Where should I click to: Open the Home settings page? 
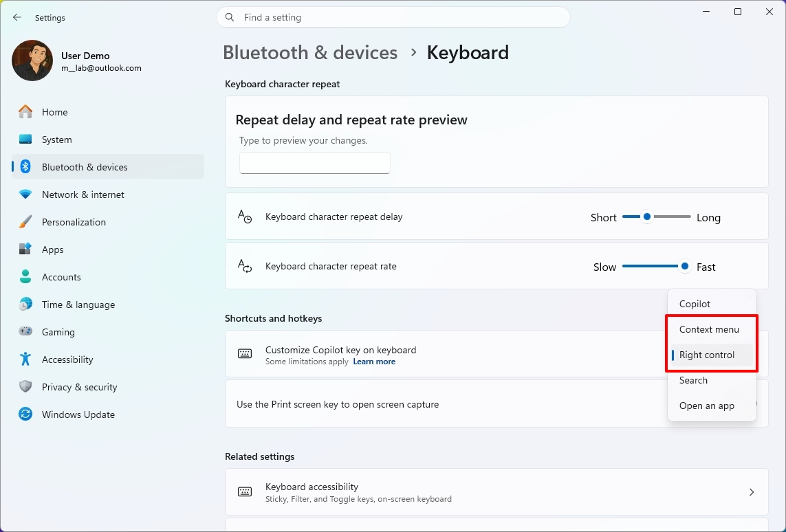point(108,112)
